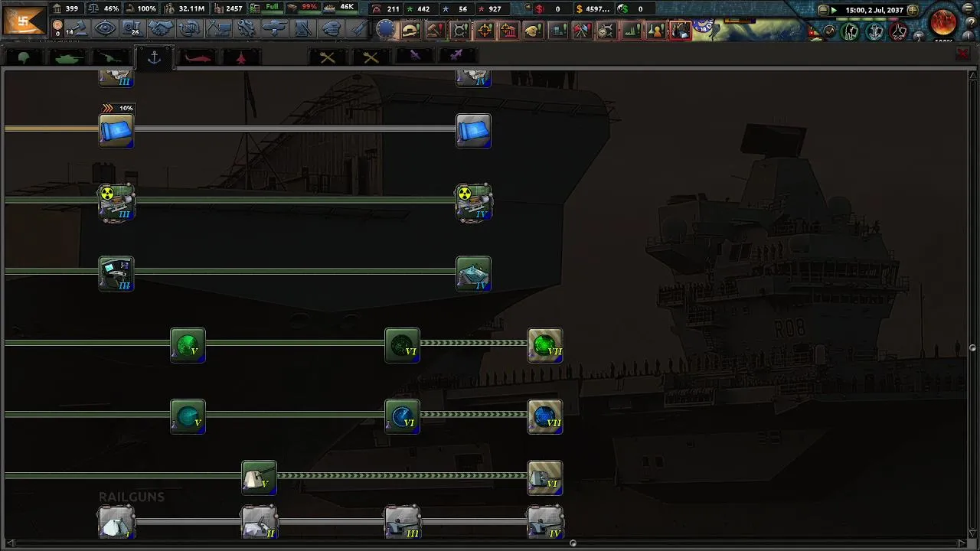Image resolution: width=980 pixels, height=551 pixels.
Task: Open the trade screen with circular arrows
Action: point(189,29)
